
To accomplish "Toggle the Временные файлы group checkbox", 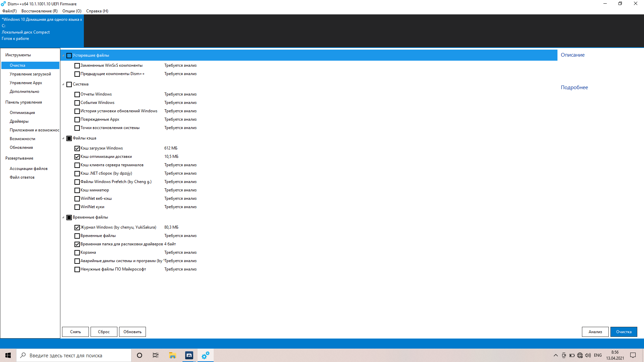I will [69, 218].
